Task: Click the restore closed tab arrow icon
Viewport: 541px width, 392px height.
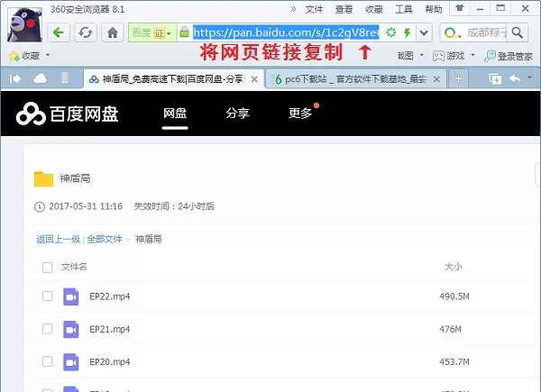Action: pyautogui.click(x=515, y=79)
